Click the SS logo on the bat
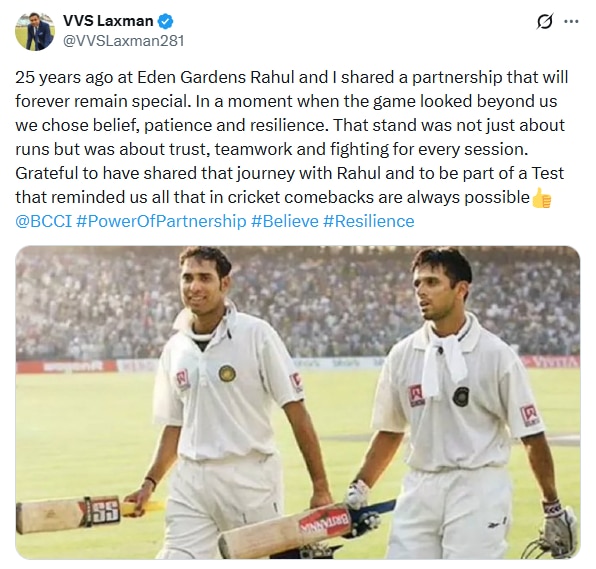 click(x=103, y=511)
